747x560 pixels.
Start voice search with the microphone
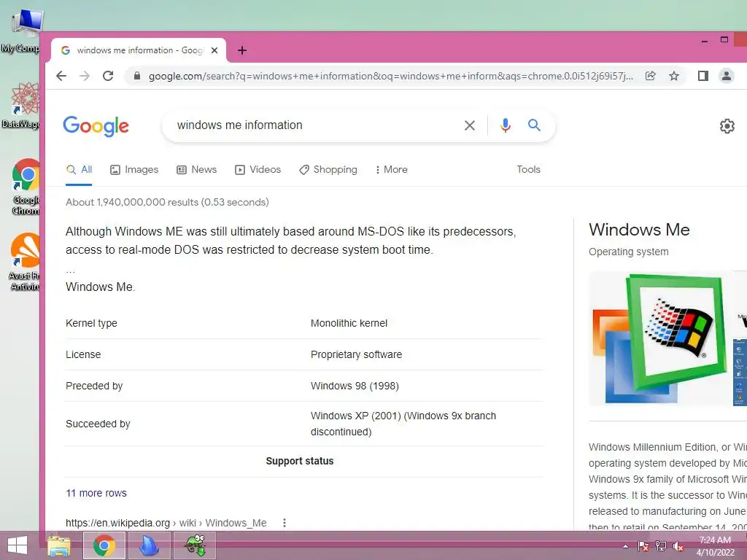click(506, 125)
